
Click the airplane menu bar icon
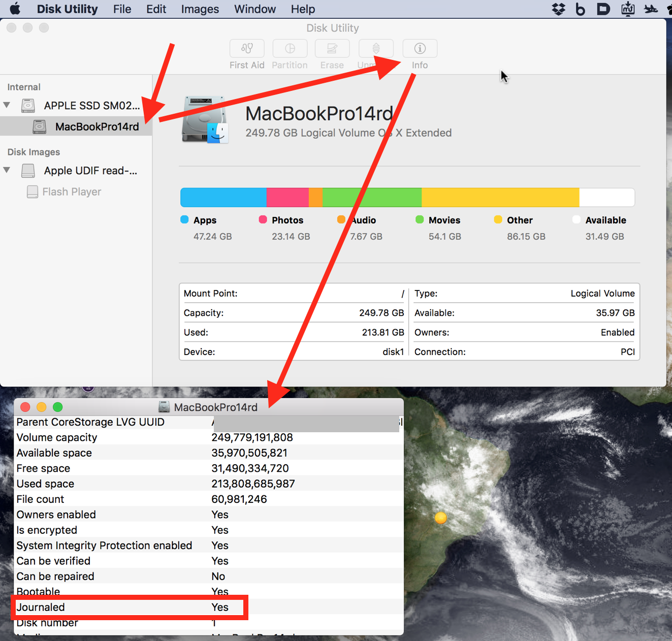coord(651,9)
